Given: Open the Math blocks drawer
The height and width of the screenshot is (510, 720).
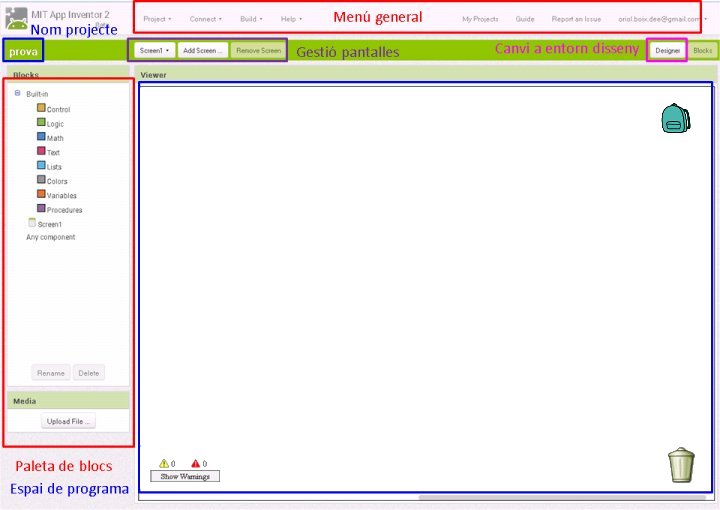Looking at the screenshot, I should pos(54,138).
